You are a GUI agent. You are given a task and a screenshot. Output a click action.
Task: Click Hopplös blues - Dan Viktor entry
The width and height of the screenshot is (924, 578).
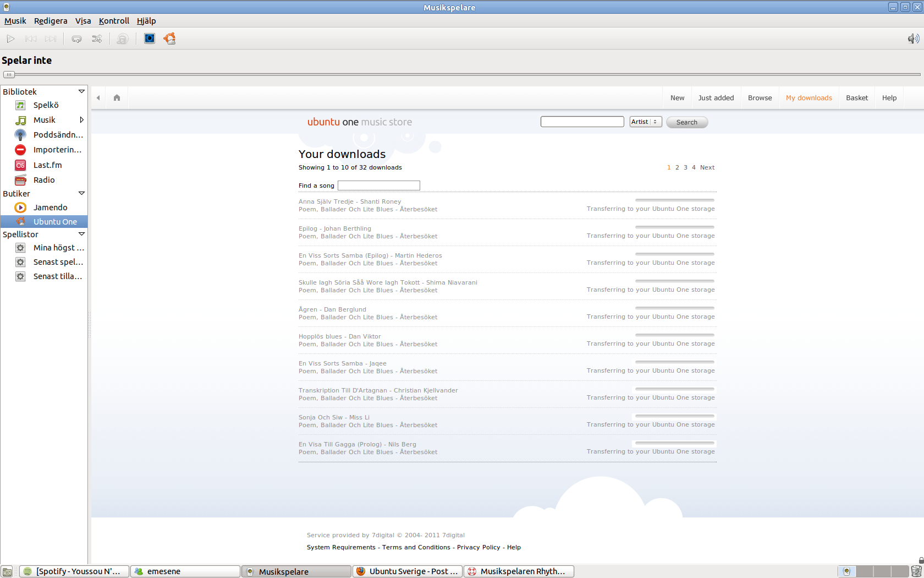click(x=339, y=336)
